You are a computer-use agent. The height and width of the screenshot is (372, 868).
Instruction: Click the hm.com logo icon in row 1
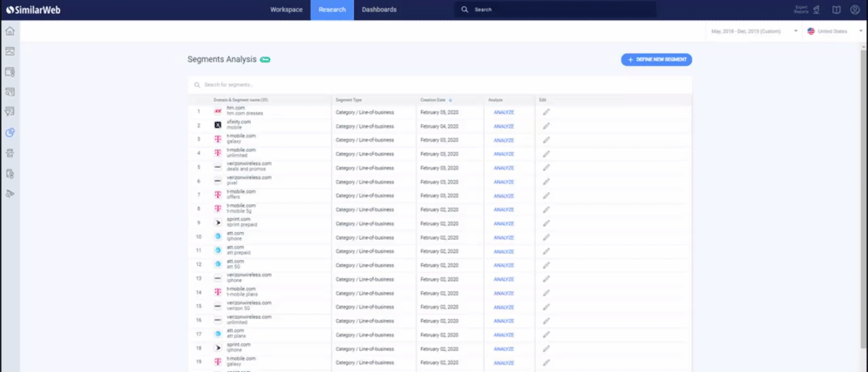coord(218,111)
